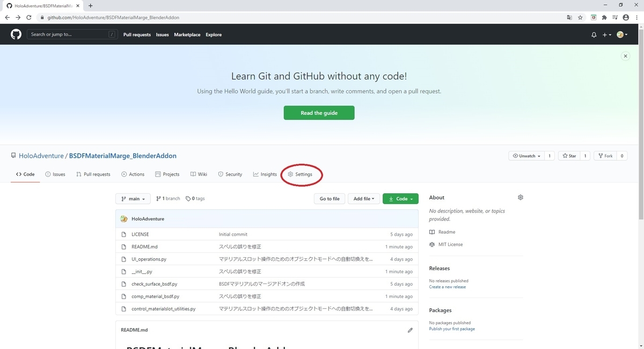This screenshot has width=644, height=349.
Task: Edit repository About gear icon
Action: click(x=521, y=198)
